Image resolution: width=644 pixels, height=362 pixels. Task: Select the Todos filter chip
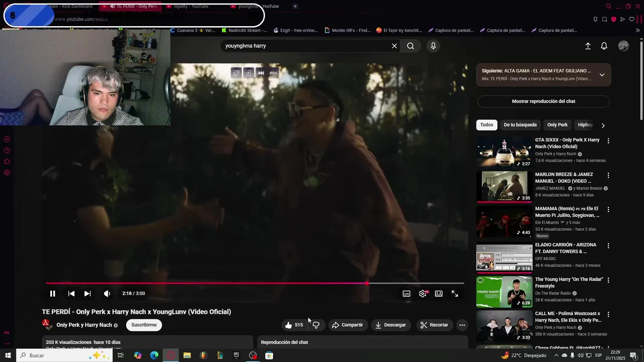pyautogui.click(x=487, y=125)
